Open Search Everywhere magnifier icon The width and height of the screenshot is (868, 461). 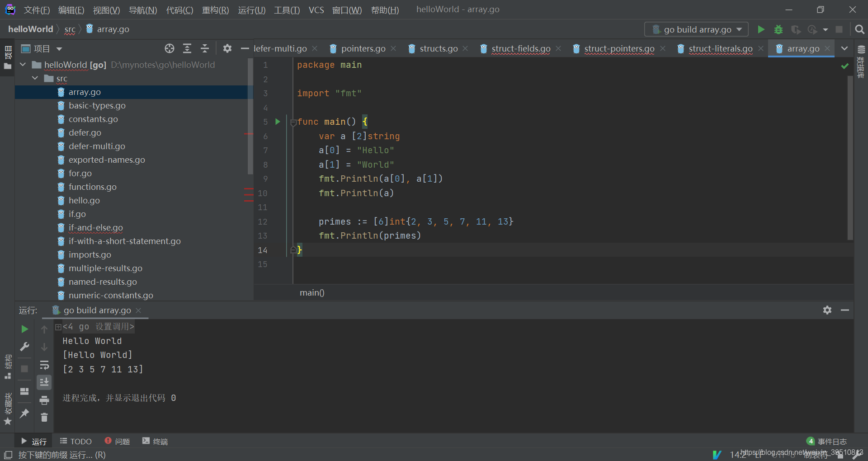859,29
